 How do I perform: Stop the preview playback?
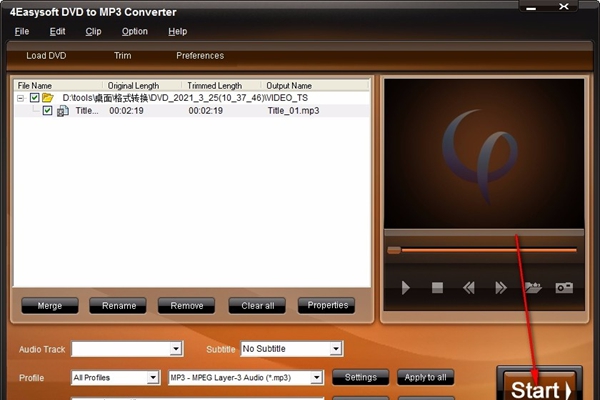(x=437, y=287)
